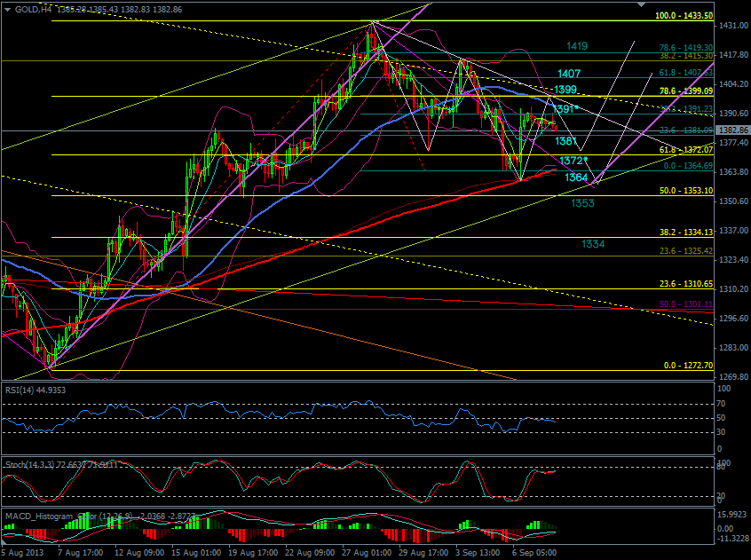Click time axis label 27 Aug 01:00
Viewport: 751px width, 560px height.
click(367, 552)
